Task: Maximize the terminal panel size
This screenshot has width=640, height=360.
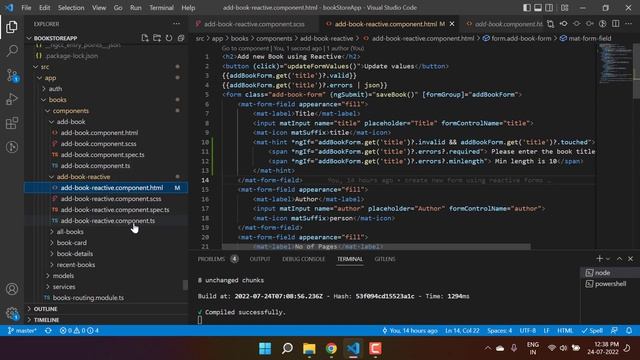Action: 619,259
